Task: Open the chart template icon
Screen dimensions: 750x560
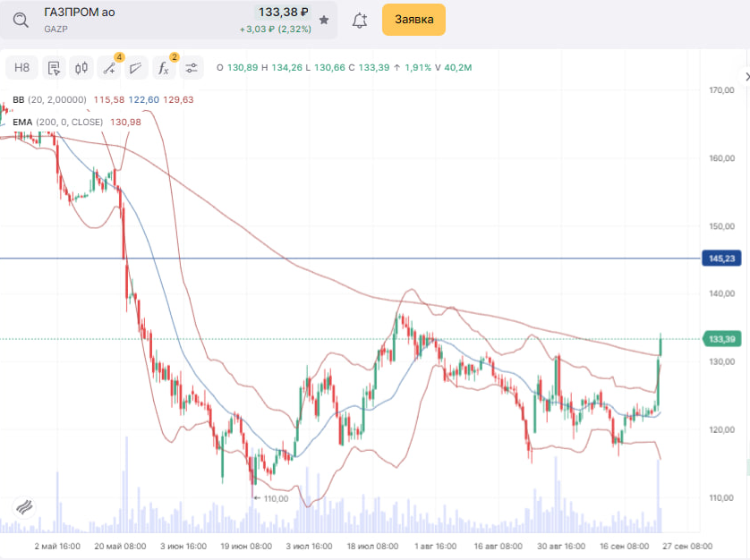Action: (x=54, y=68)
